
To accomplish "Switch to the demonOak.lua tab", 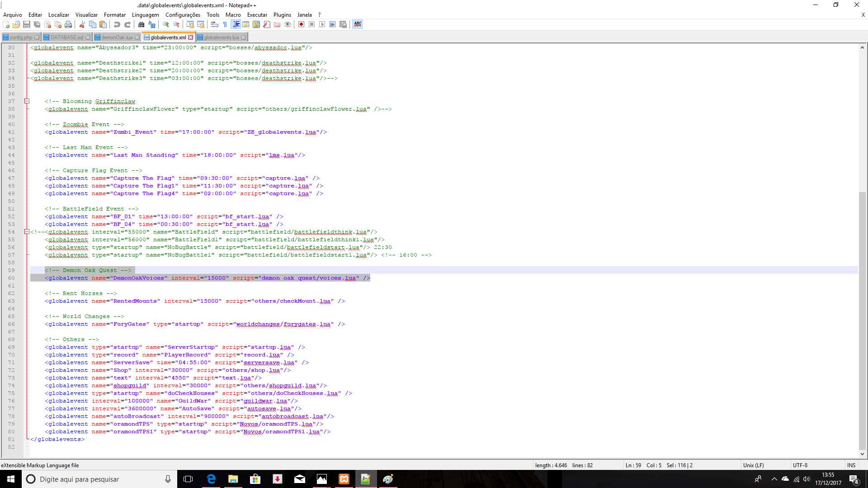I will [x=117, y=38].
